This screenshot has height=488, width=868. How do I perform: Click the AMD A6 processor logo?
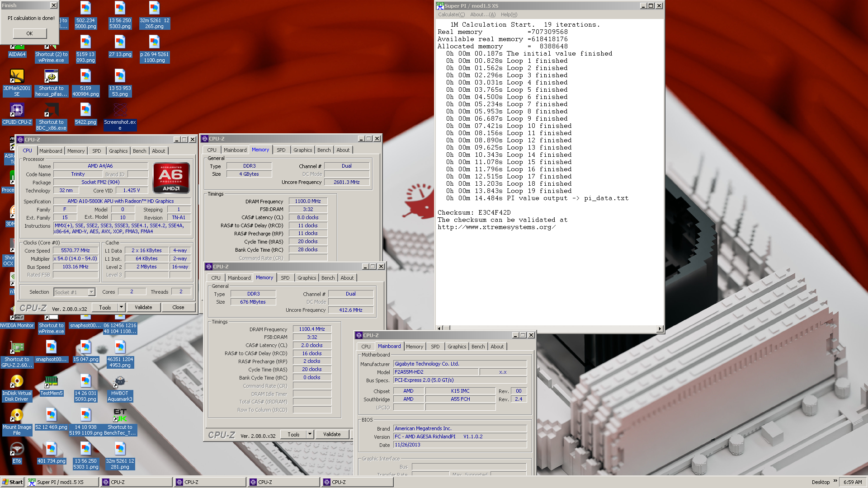point(171,178)
